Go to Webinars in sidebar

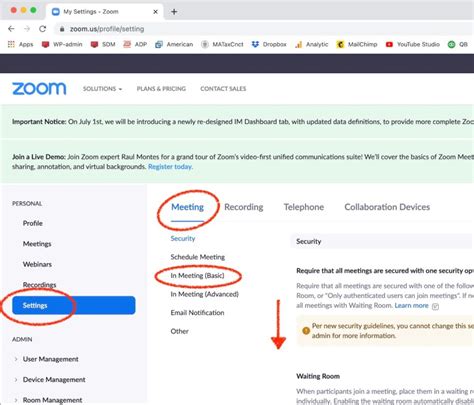(37, 264)
